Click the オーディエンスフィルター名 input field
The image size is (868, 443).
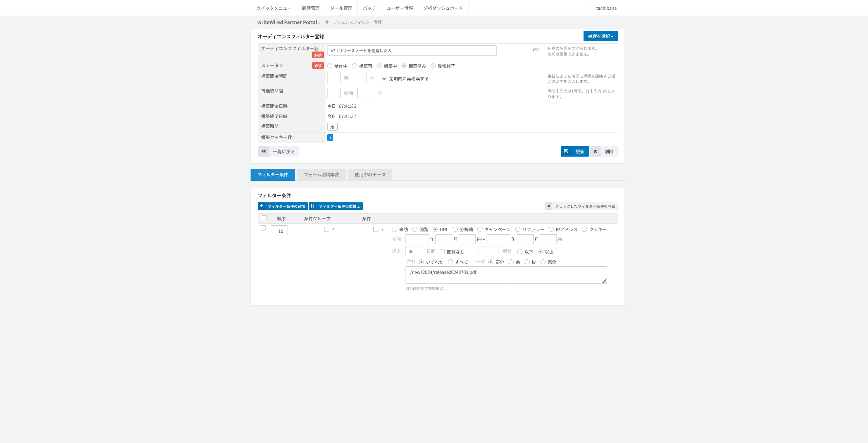412,51
